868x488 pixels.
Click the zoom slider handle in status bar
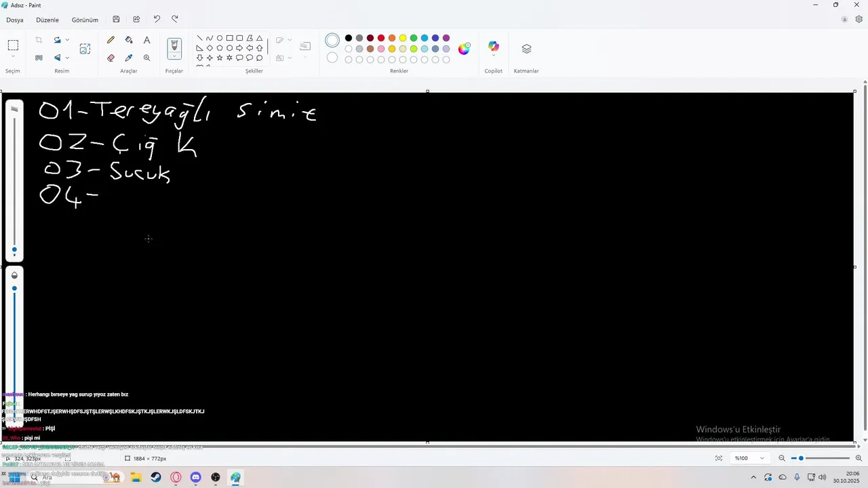(x=801, y=458)
